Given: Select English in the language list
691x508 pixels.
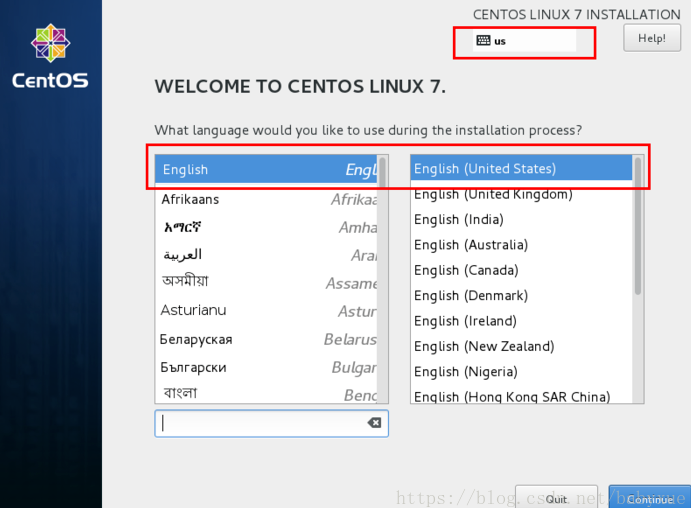Looking at the screenshot, I should coord(266,170).
